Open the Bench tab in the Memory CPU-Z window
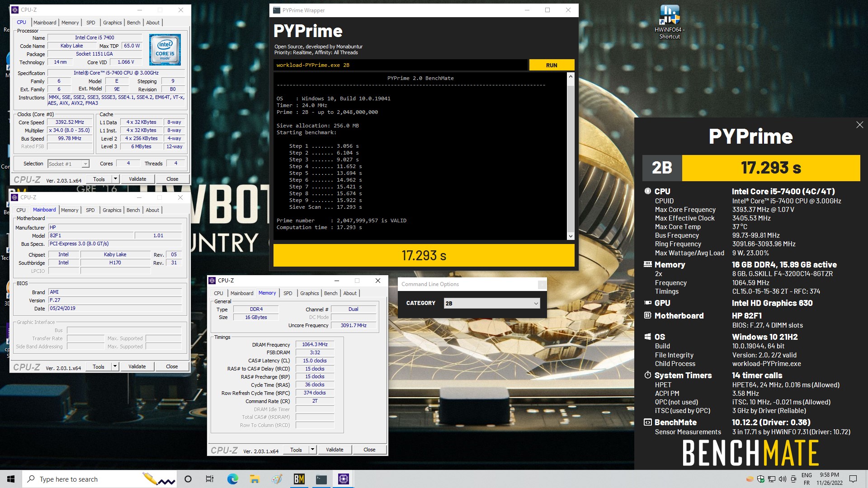868x488 pixels. coord(330,293)
